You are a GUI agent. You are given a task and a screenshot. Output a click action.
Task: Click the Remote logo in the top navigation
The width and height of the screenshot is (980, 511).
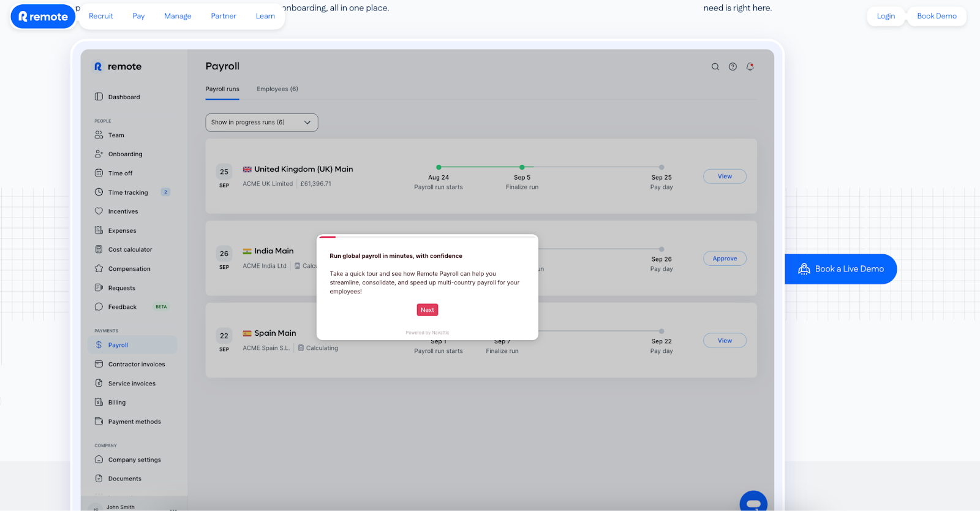pos(43,17)
